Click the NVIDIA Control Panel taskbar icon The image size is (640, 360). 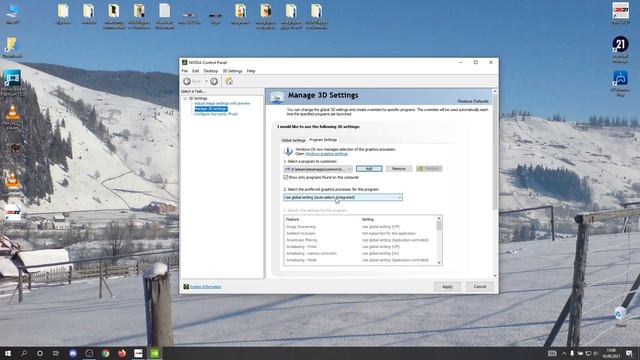point(155,353)
